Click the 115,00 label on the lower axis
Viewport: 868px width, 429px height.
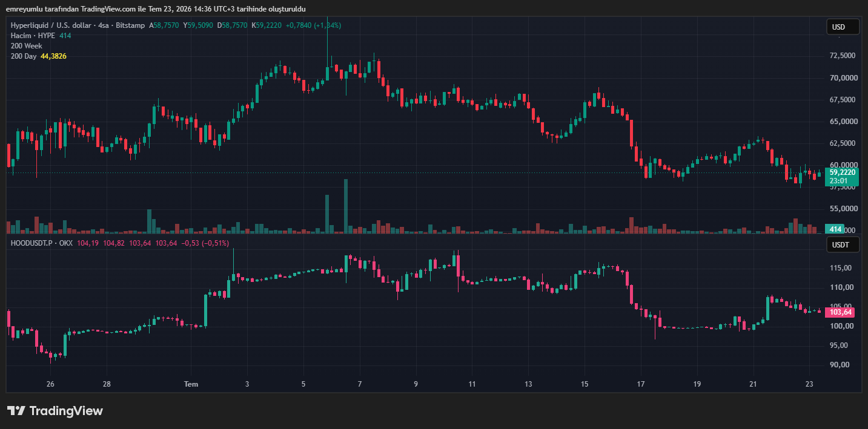(x=841, y=268)
